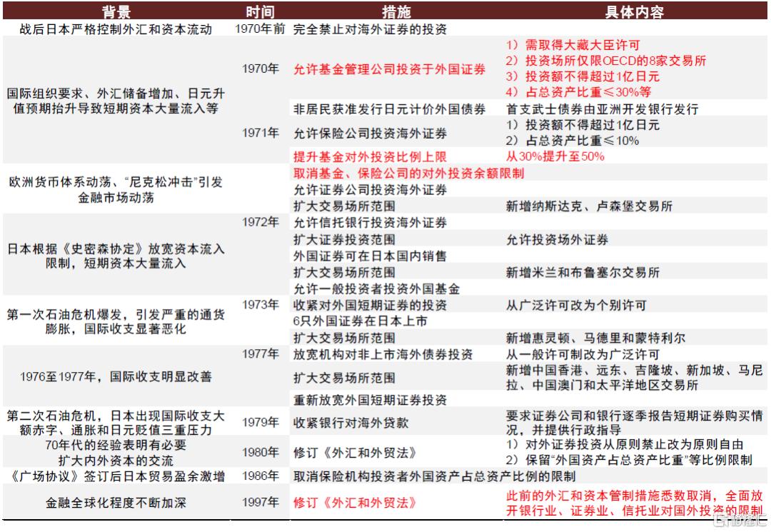The width and height of the screenshot is (771, 532).
Task: Click the 1980年 time cell
Action: pyautogui.click(x=260, y=452)
